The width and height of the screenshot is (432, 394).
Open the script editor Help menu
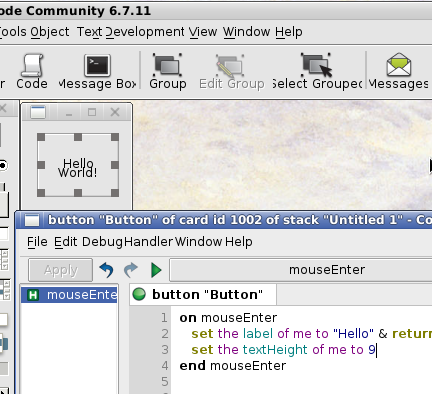239,241
